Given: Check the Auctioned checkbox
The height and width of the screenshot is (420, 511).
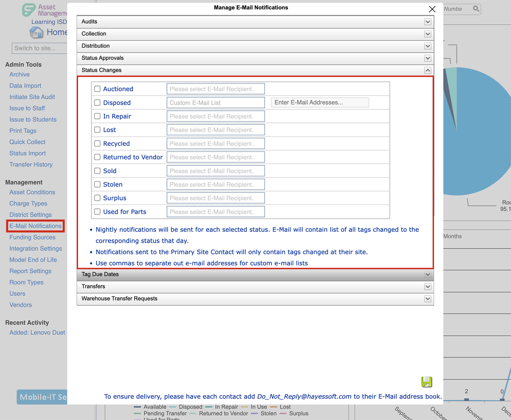Looking at the screenshot, I should point(97,89).
